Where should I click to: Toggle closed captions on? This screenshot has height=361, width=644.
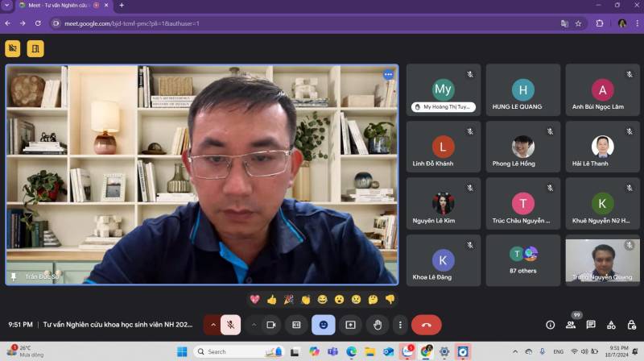(x=296, y=325)
